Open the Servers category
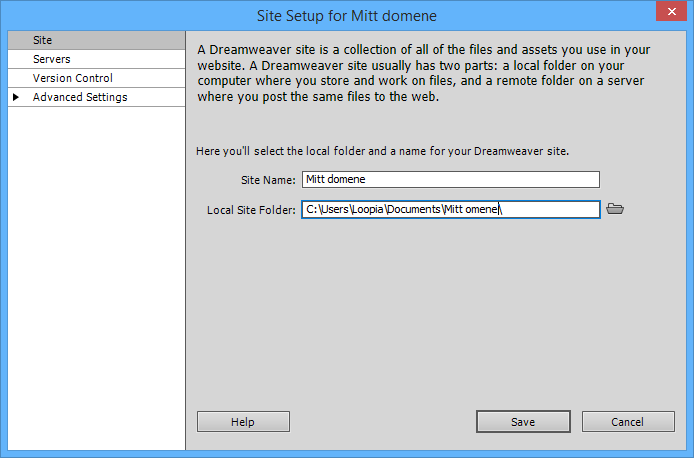694x458 pixels. pyautogui.click(x=96, y=59)
